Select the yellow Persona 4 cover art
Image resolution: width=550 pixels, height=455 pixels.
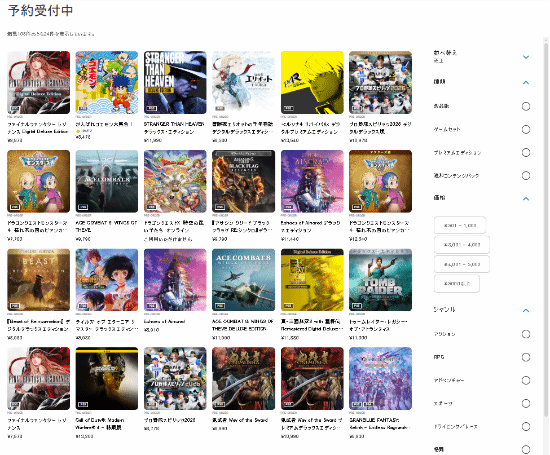coord(312,82)
